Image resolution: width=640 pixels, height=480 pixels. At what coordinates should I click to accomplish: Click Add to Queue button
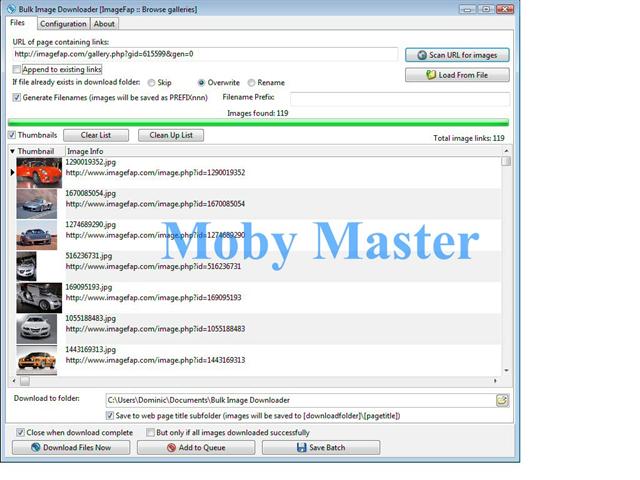click(x=196, y=448)
